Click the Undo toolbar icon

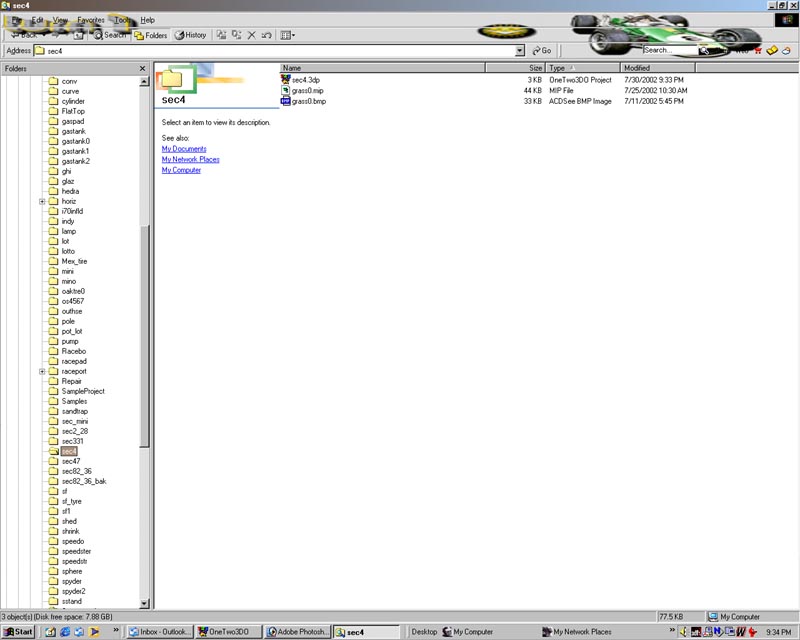click(x=266, y=35)
